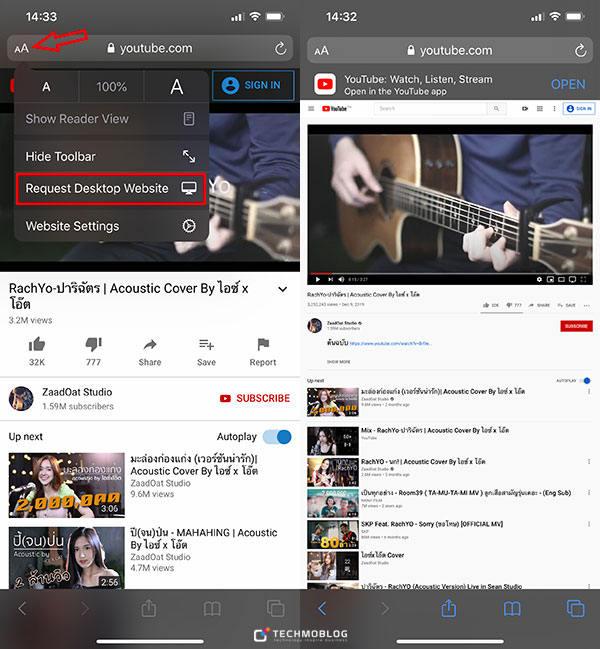Tap the Share arrow icon under the video
Viewport: 600px width, 649px height.
coord(150,344)
